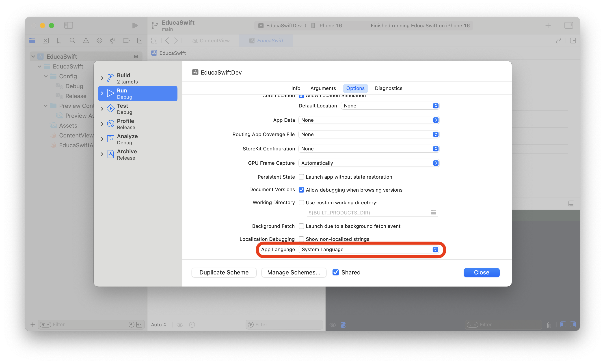Click the EducaSwiftDev scheme in toolbar
605x364 pixels.
point(280,26)
